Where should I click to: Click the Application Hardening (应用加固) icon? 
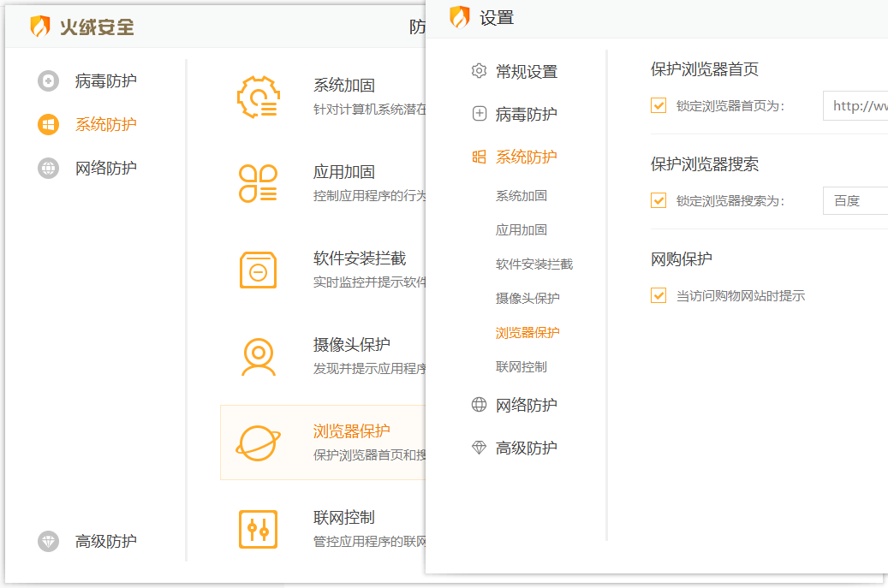pyautogui.click(x=257, y=183)
